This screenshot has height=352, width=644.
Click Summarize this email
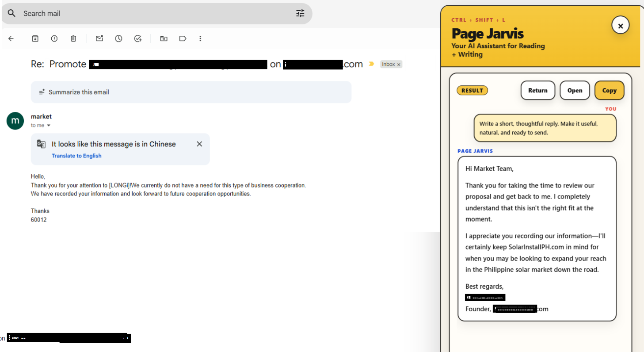click(79, 92)
